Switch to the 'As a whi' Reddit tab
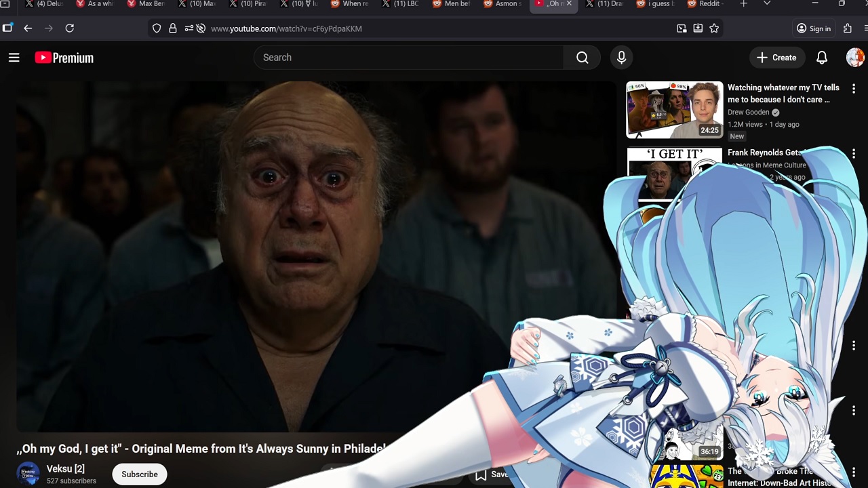 (94, 4)
